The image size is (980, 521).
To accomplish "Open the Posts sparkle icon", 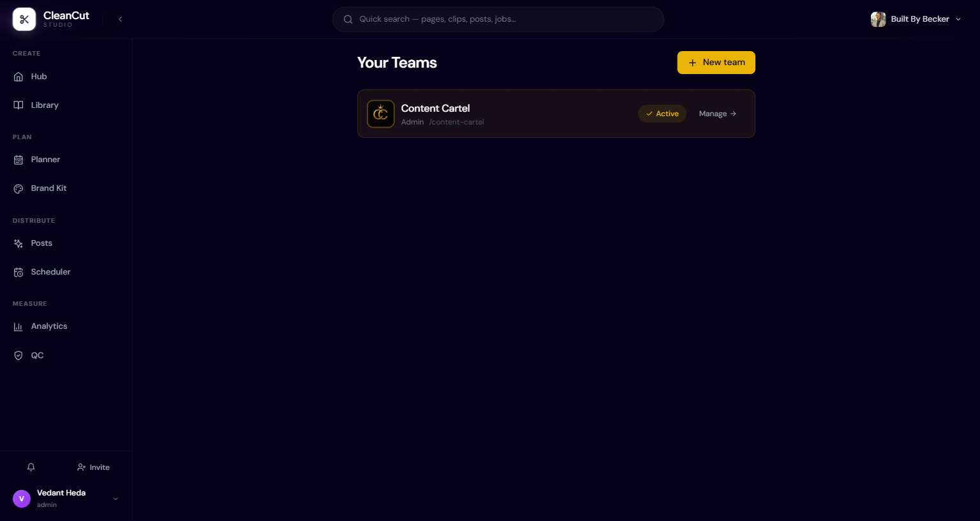I will [x=19, y=243].
